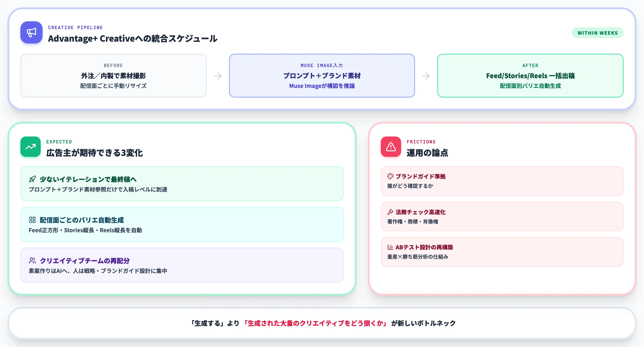
Task: Click the palette icon next to ブランドガイド準拠
Action: [x=390, y=177]
